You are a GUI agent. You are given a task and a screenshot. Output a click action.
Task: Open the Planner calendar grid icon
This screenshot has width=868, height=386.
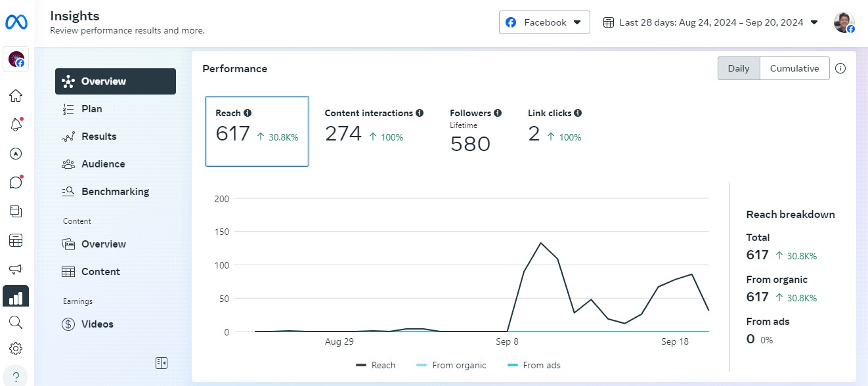pos(16,240)
